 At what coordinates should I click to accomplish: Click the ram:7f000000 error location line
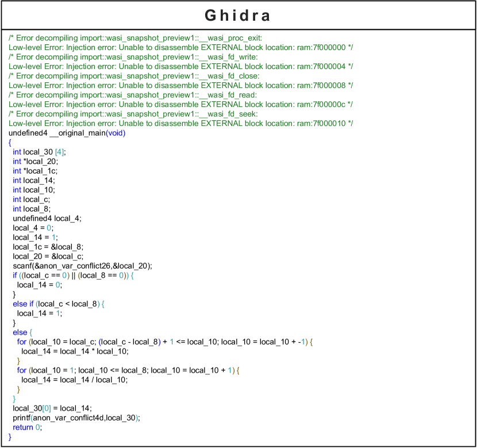[x=180, y=48]
